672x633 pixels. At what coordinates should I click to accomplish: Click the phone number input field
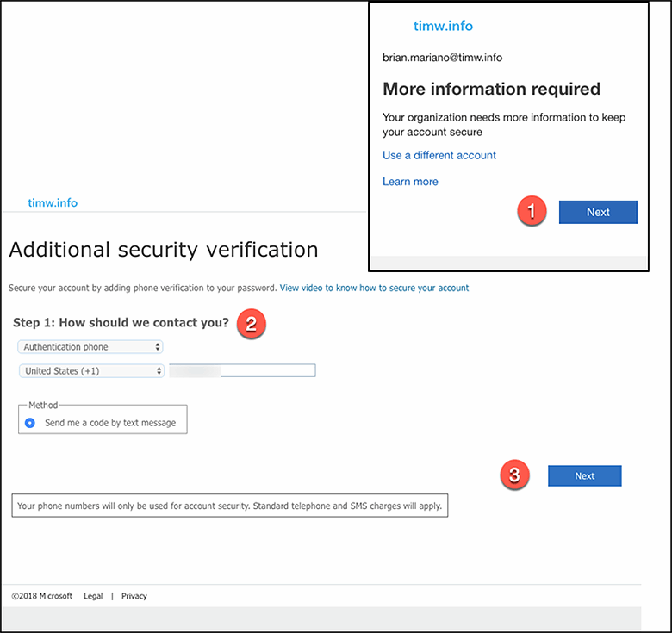(242, 371)
